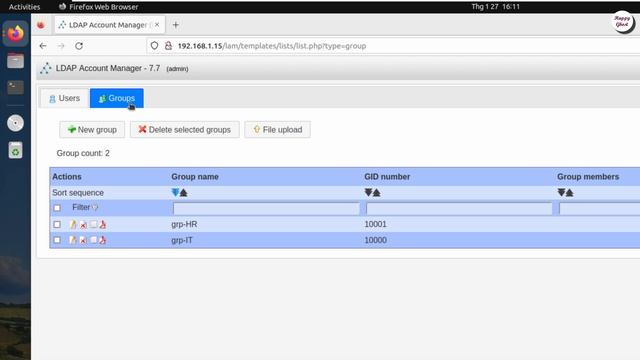Click the tracking protection shield icon
Image resolution: width=640 pixels, height=360 pixels.
(x=154, y=46)
